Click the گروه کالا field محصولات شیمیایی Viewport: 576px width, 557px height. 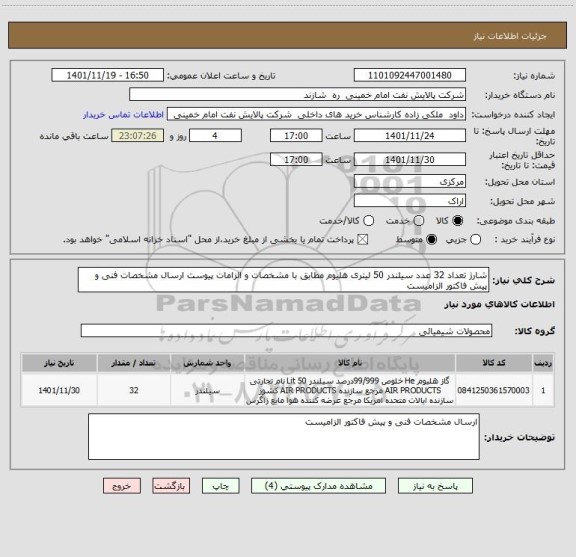point(286,331)
